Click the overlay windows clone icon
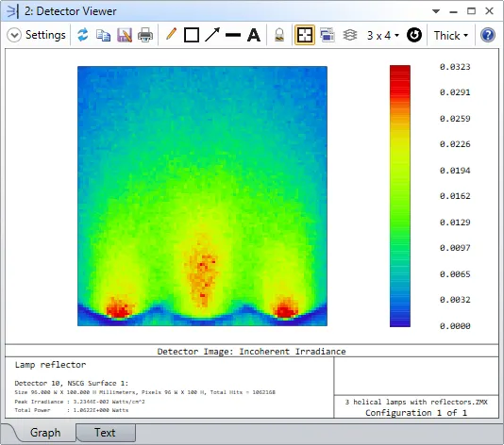Viewport: 504px width, 445px height. pos(327,35)
